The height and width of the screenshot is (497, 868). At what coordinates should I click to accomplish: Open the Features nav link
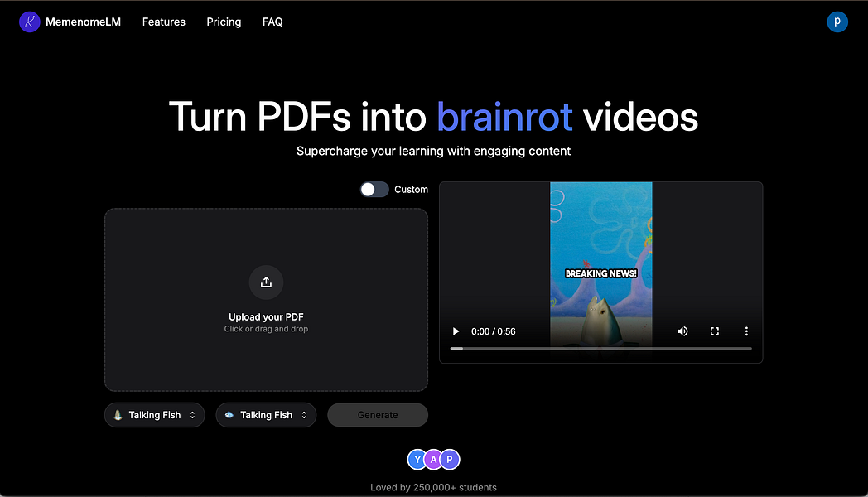164,22
